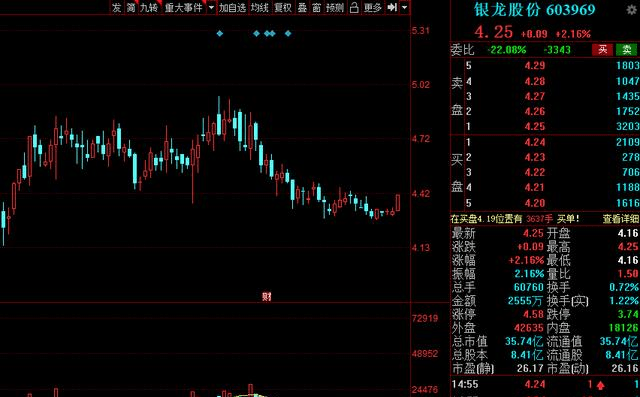The image size is (640, 397).
Task: Click the sell 3 price 4.27
Action: point(535,96)
